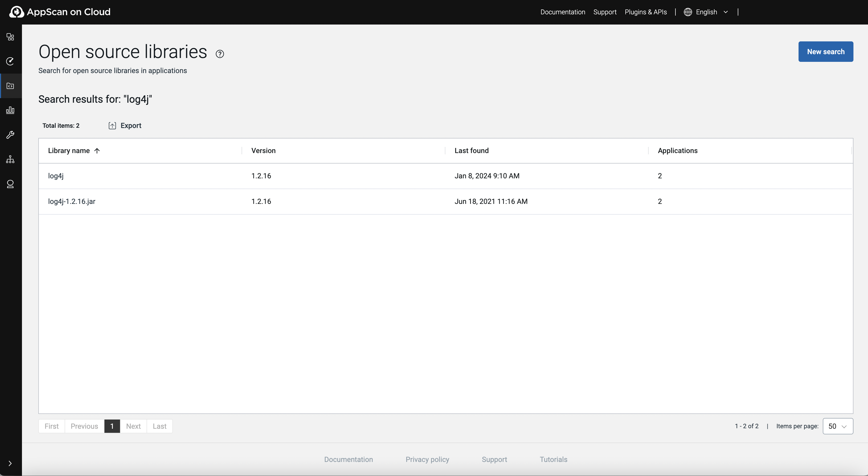
Task: Open the items per page dropdown
Action: point(838,426)
